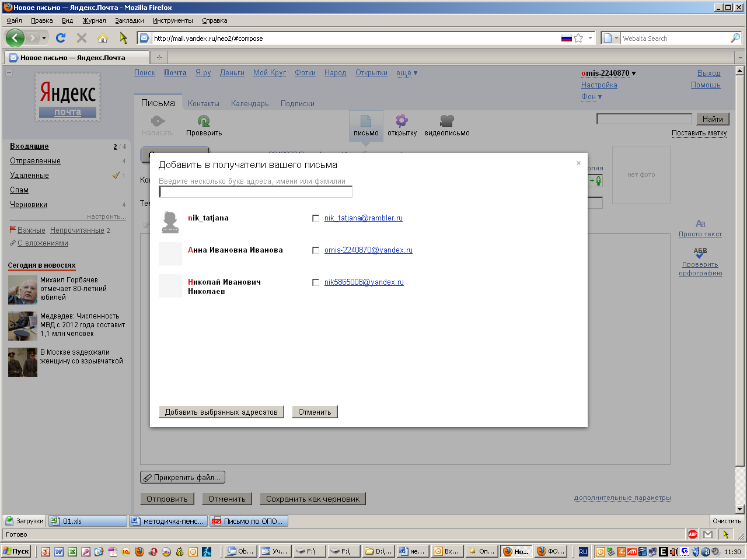747x560 pixels.
Task: Open the Правка menu
Action: (42, 20)
